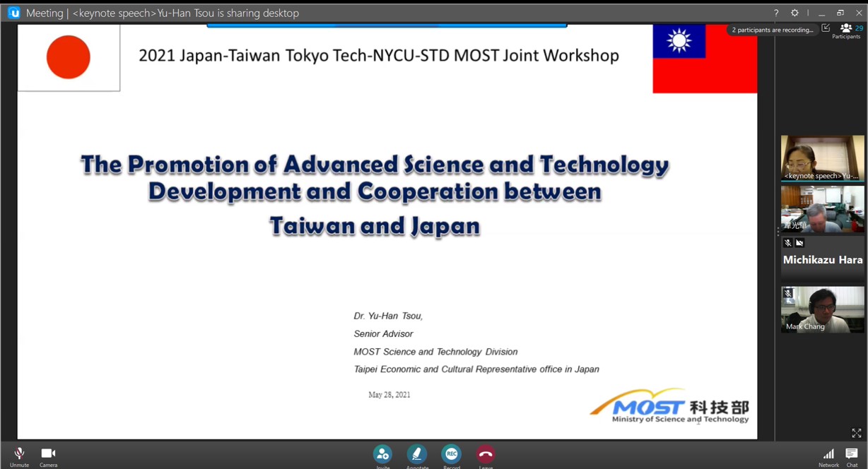Click the muted mic icon on Michikazu Hara
The height and width of the screenshot is (469, 868).
tap(787, 243)
